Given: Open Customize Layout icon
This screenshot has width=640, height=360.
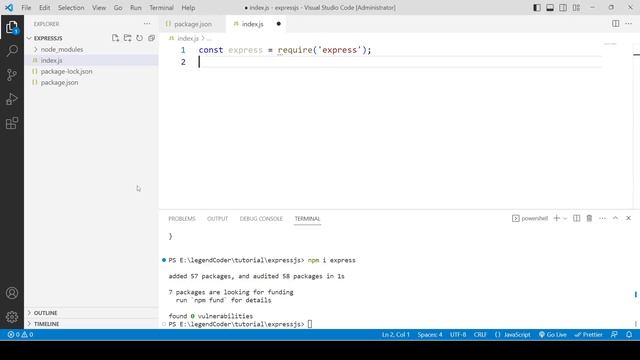Looking at the screenshot, I should [x=576, y=7].
